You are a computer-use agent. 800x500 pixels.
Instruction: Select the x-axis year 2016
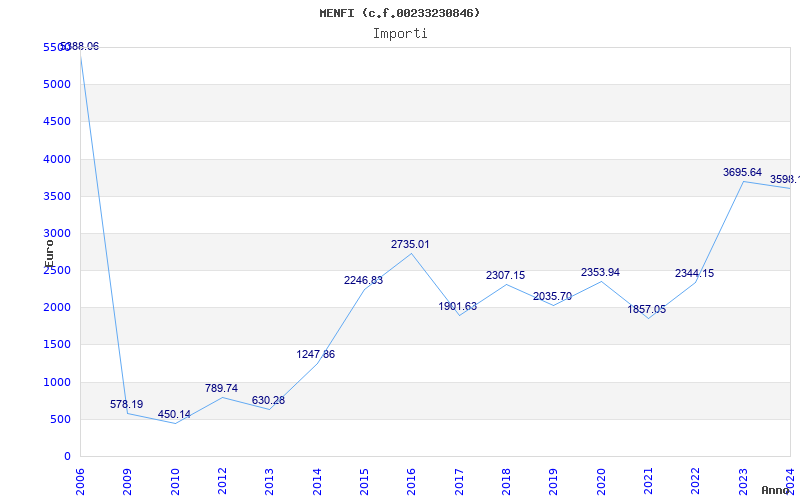click(x=411, y=481)
